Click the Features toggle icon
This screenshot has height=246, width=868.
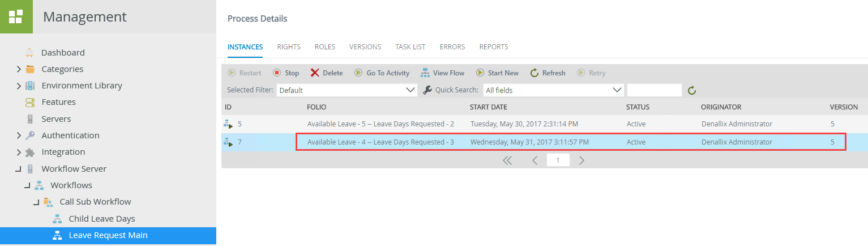click(30, 102)
